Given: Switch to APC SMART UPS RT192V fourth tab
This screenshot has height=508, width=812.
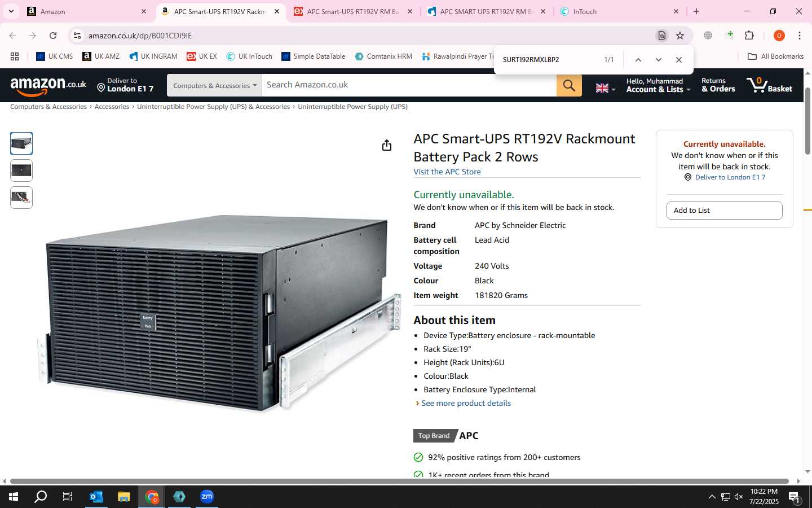Looking at the screenshot, I should click(x=486, y=11).
